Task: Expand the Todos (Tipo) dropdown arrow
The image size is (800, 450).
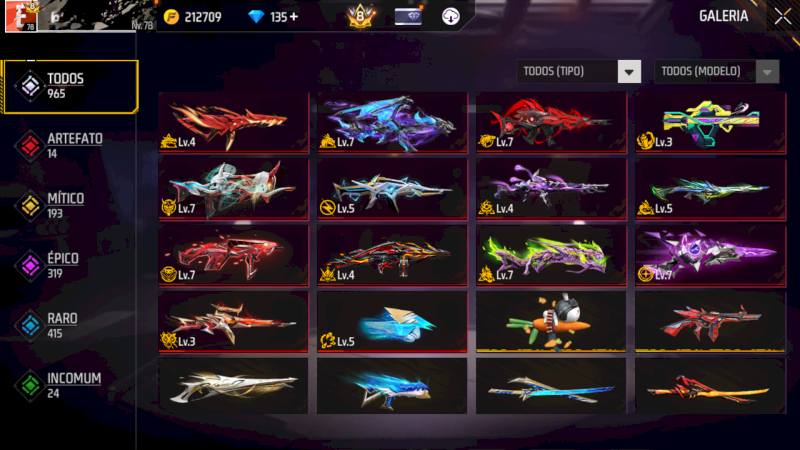Action: [629, 72]
